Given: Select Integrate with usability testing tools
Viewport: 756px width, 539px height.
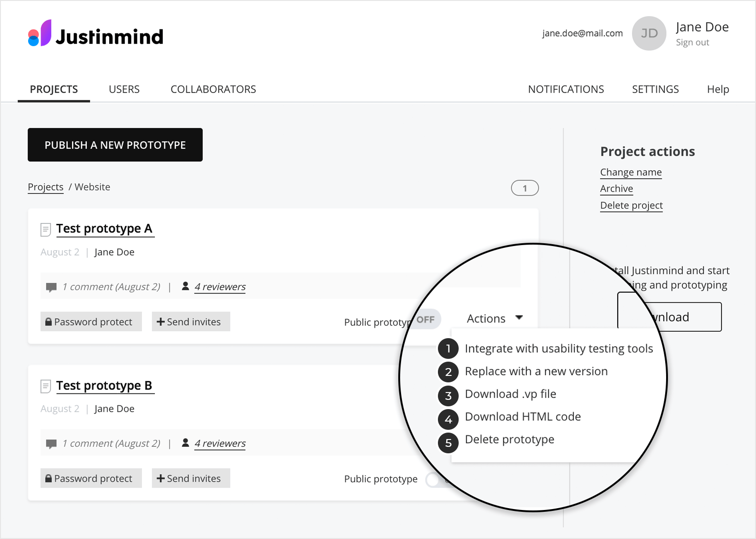Looking at the screenshot, I should pyautogui.click(x=559, y=349).
